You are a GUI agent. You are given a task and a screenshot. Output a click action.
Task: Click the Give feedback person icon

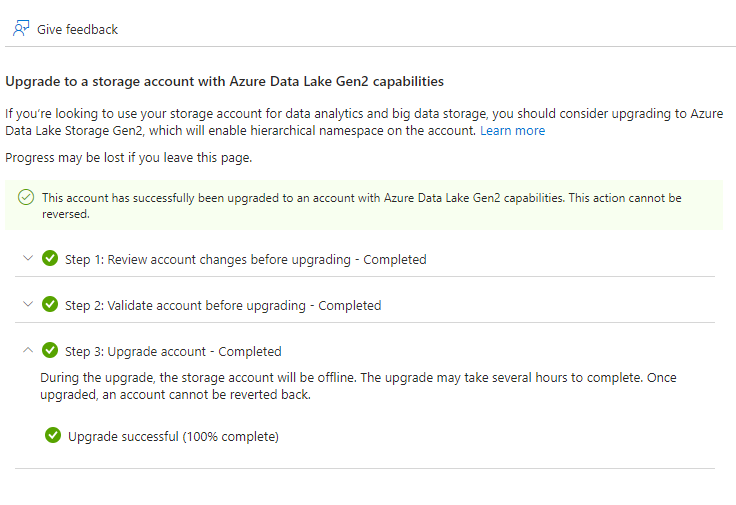tap(21, 29)
